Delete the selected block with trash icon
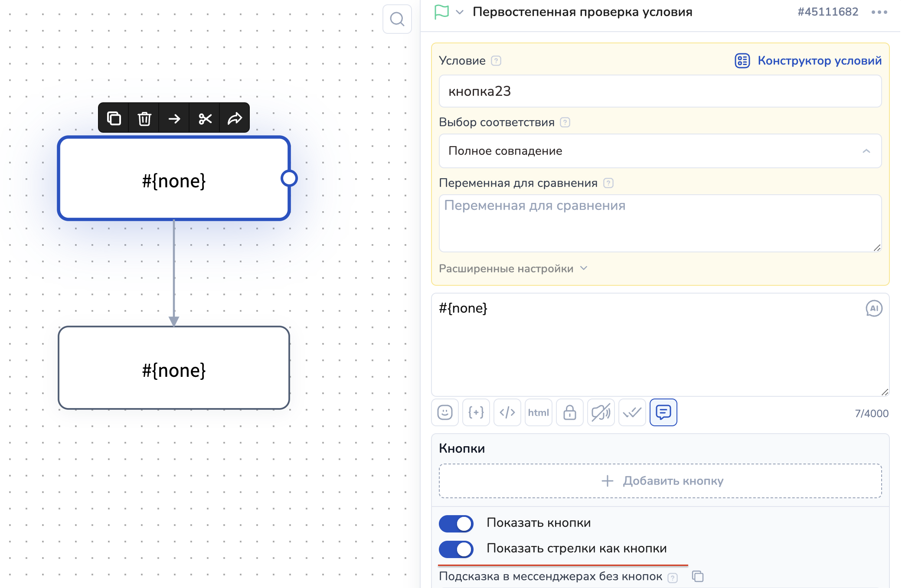902x588 pixels. 144,118
